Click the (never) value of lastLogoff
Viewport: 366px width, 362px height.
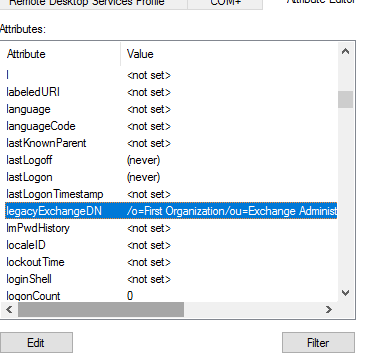click(143, 160)
